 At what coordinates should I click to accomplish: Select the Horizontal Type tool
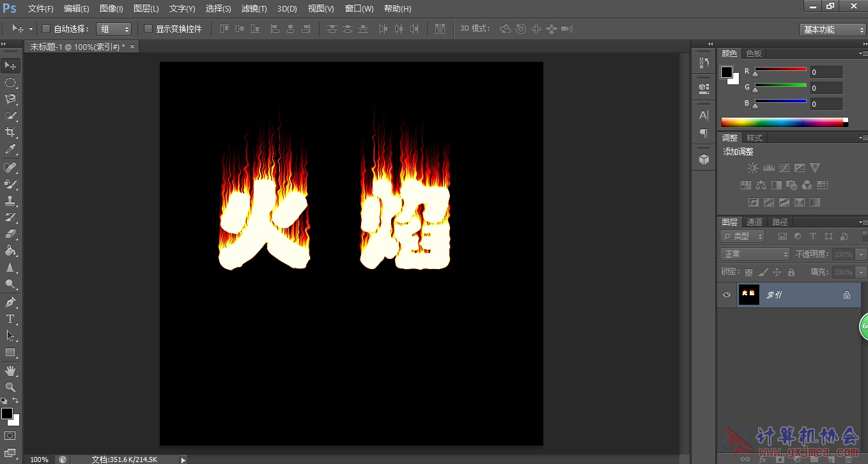[10, 319]
